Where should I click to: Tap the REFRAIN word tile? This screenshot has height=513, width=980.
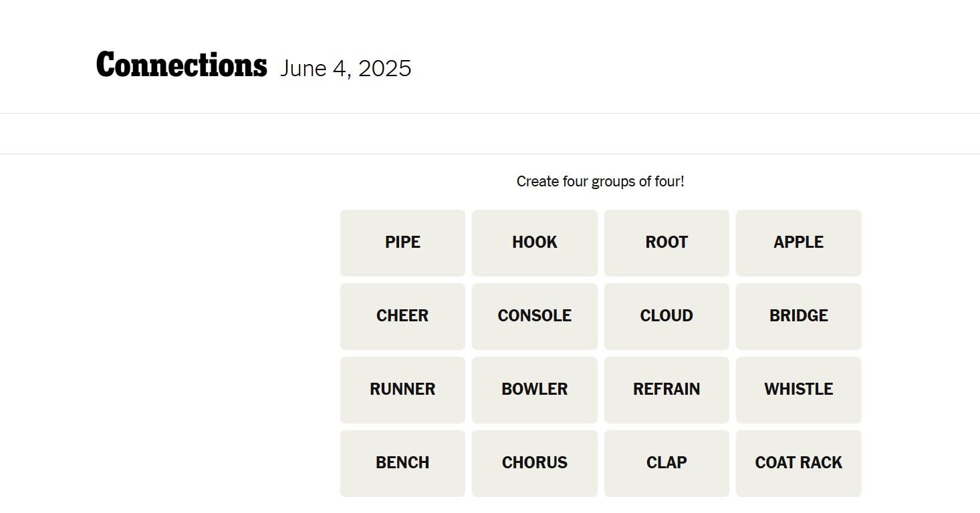pos(666,389)
